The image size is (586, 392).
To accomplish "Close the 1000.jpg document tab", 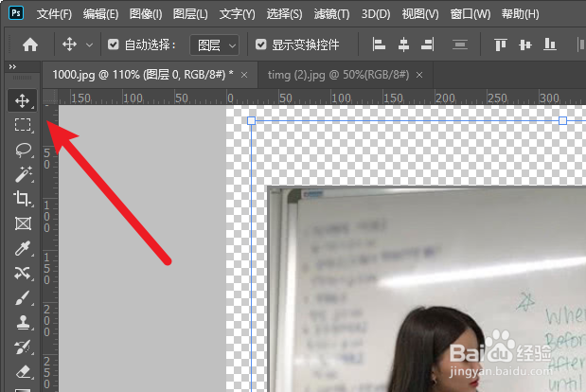I will coord(244,76).
